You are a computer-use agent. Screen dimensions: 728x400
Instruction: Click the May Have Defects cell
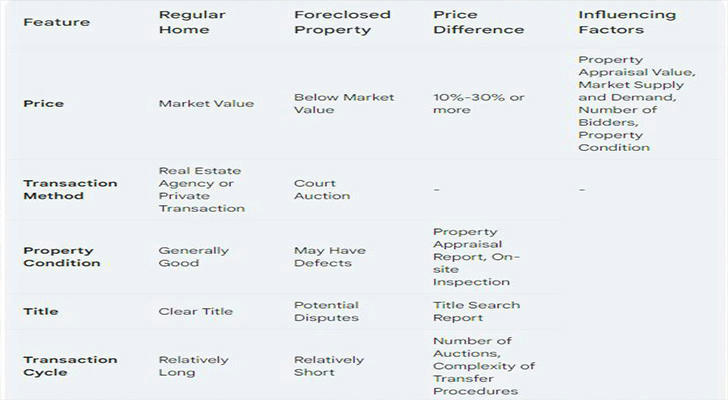coord(330,257)
